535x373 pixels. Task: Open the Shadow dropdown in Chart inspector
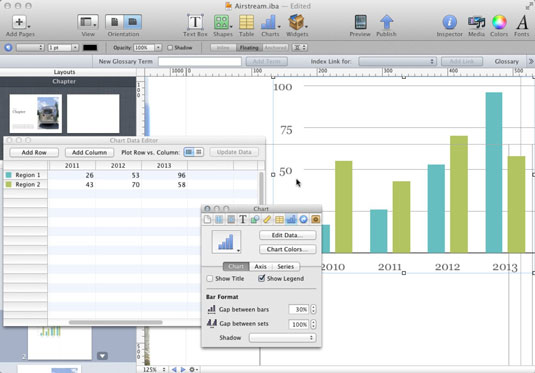pyautogui.click(x=282, y=338)
